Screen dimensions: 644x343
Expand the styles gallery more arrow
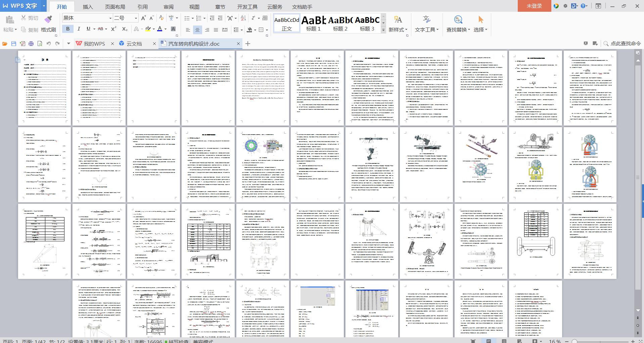click(x=383, y=30)
